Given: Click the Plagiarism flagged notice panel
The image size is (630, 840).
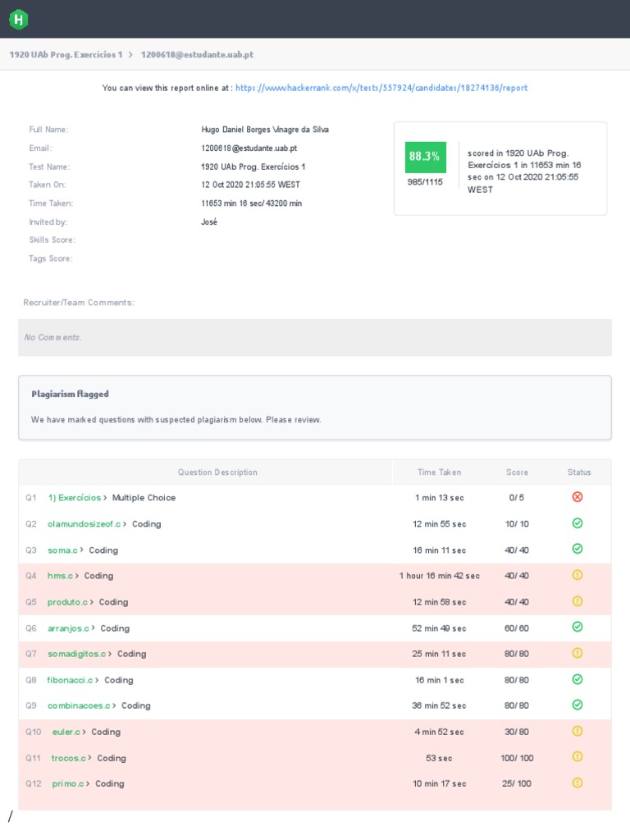Looking at the screenshot, I should pos(315,407).
